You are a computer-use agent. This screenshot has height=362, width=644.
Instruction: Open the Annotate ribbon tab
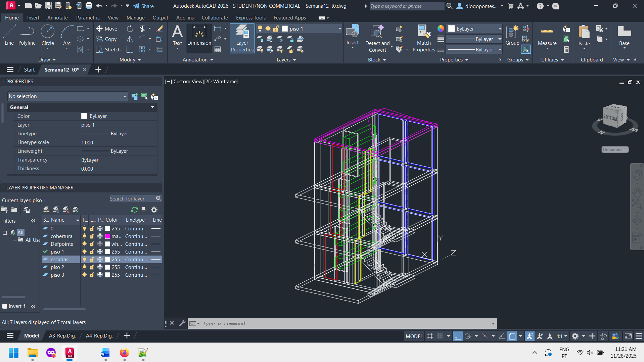57,18
